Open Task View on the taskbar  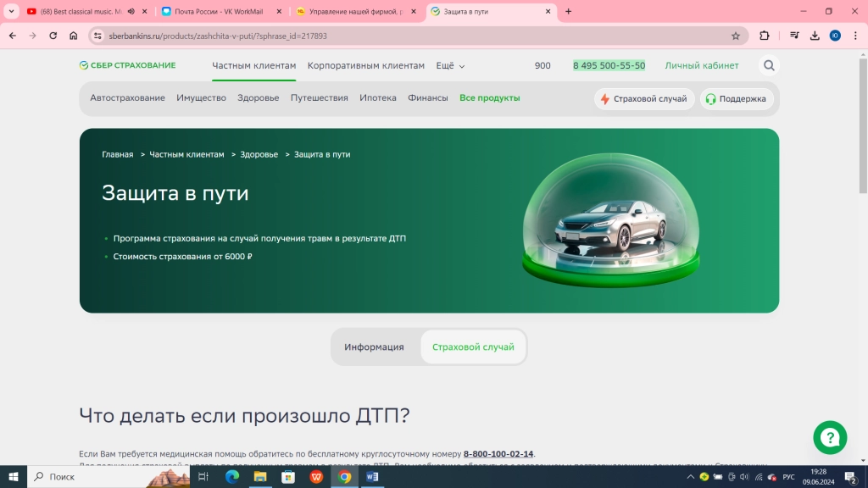click(203, 476)
